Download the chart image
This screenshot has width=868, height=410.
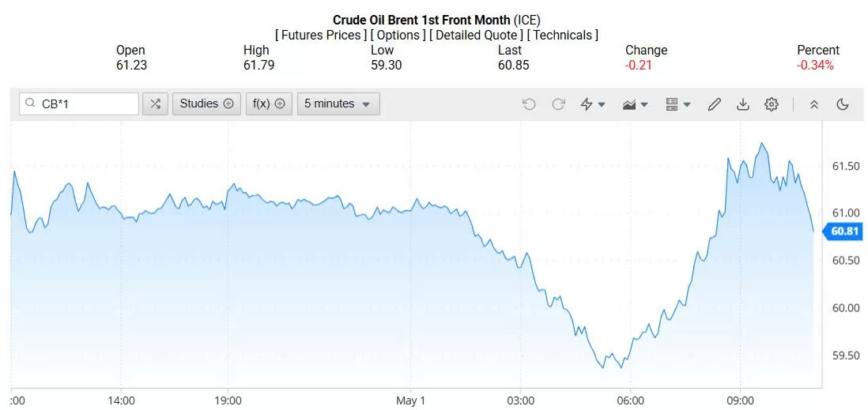pyautogui.click(x=743, y=104)
